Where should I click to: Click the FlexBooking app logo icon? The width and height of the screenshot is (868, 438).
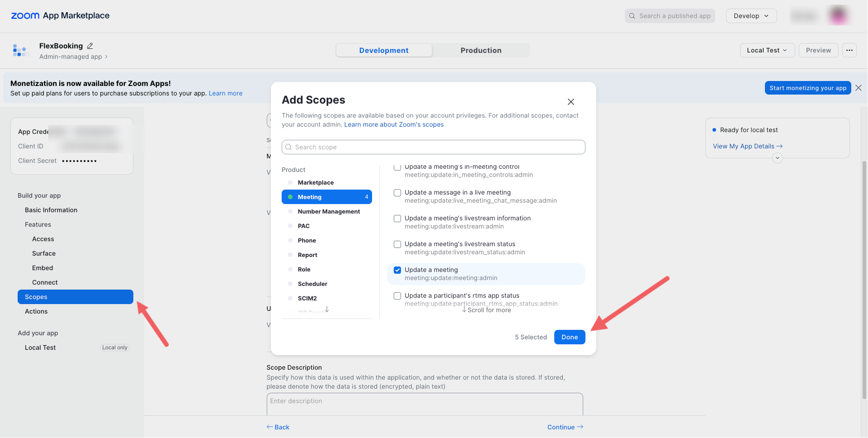coord(21,50)
